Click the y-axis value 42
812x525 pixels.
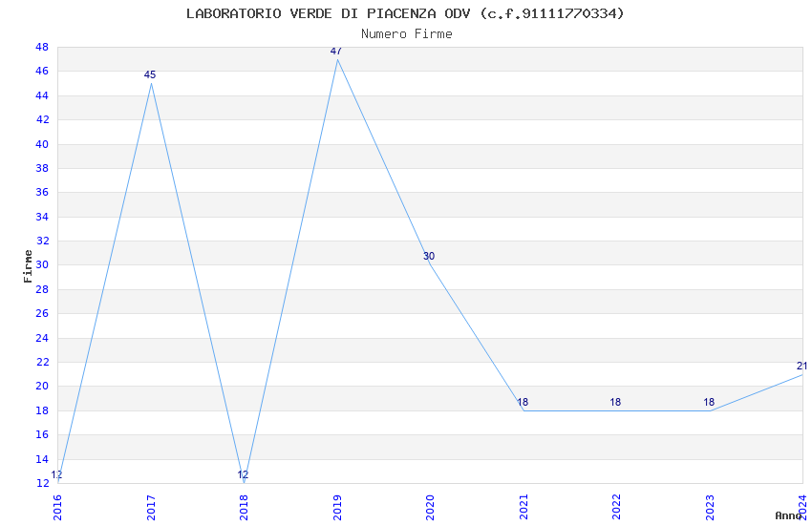(x=42, y=119)
